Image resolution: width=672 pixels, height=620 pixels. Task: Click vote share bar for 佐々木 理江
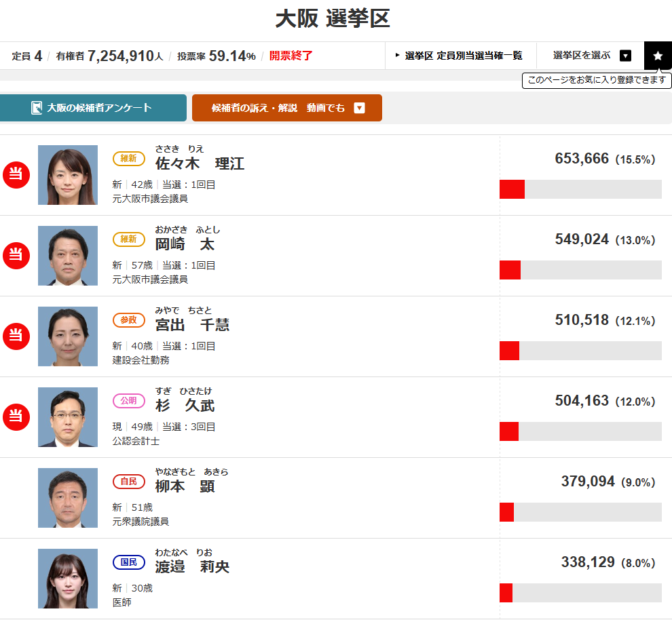(580, 189)
